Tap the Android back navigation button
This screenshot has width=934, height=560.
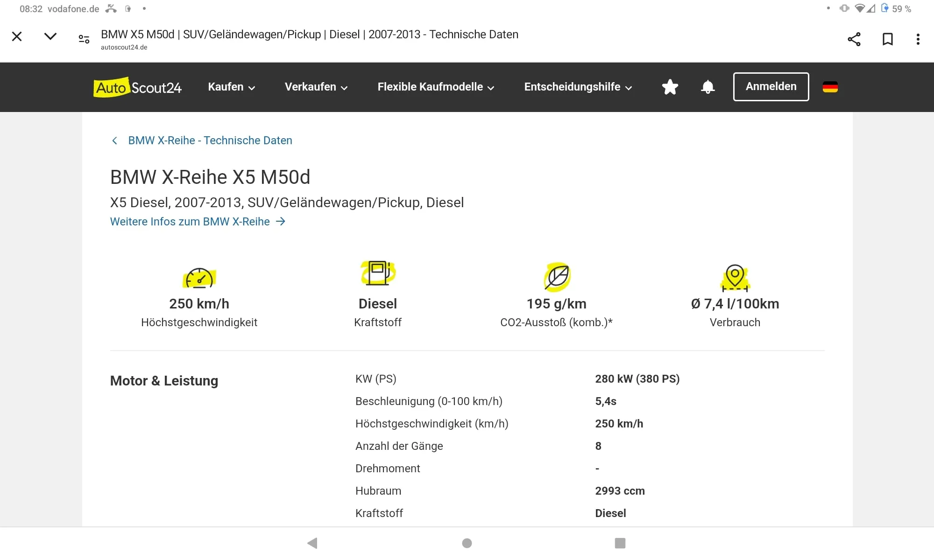(x=312, y=543)
